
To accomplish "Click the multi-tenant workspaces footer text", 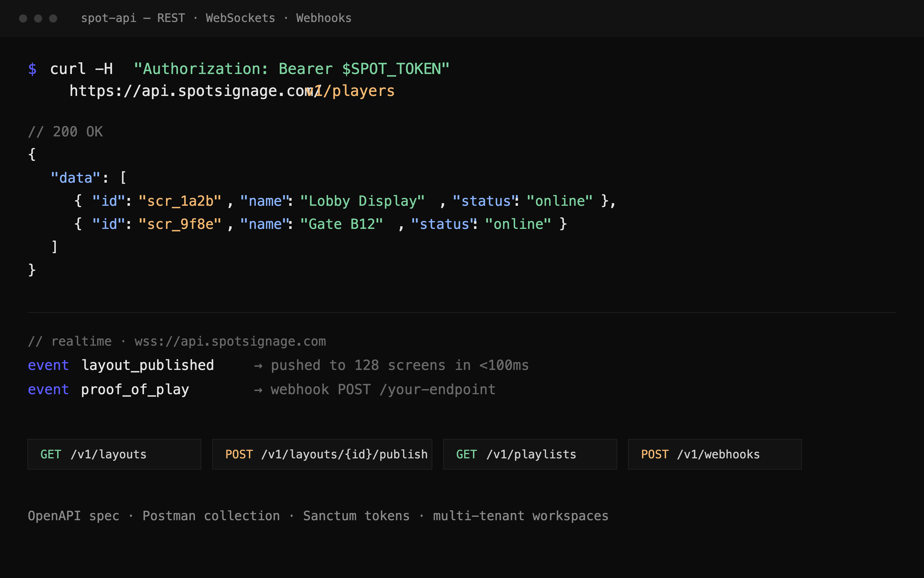I will coord(520,516).
